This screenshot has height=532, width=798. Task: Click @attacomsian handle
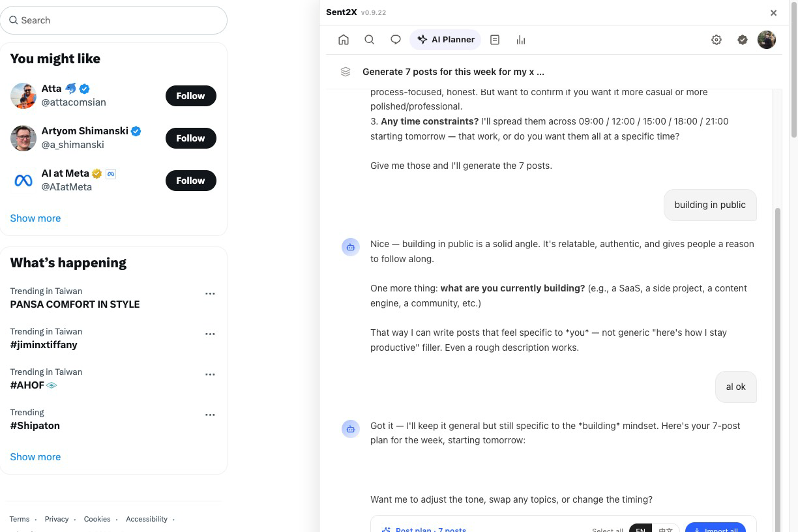point(74,102)
